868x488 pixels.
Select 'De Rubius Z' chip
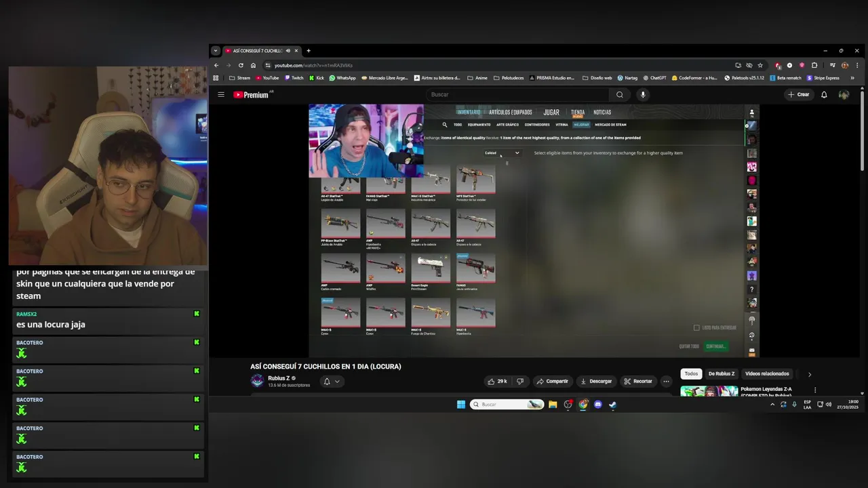[722, 374]
